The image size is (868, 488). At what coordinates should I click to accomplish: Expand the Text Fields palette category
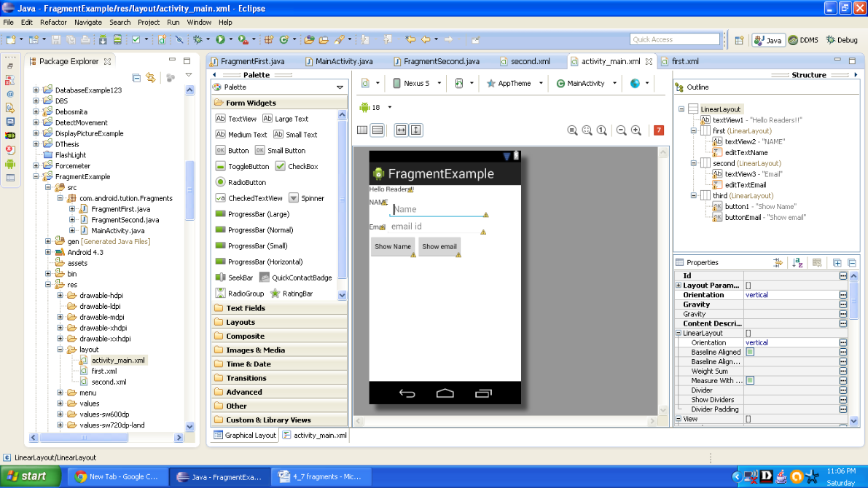(x=246, y=308)
